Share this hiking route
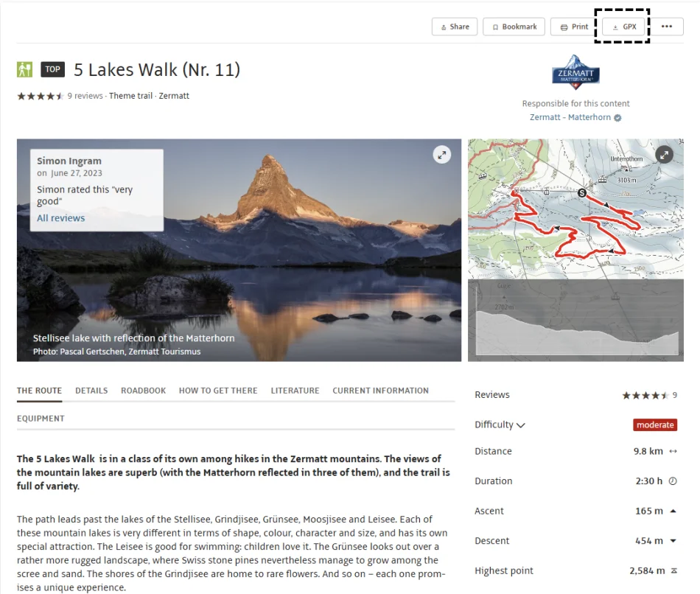Viewport: 700px width, 594px height. click(455, 27)
